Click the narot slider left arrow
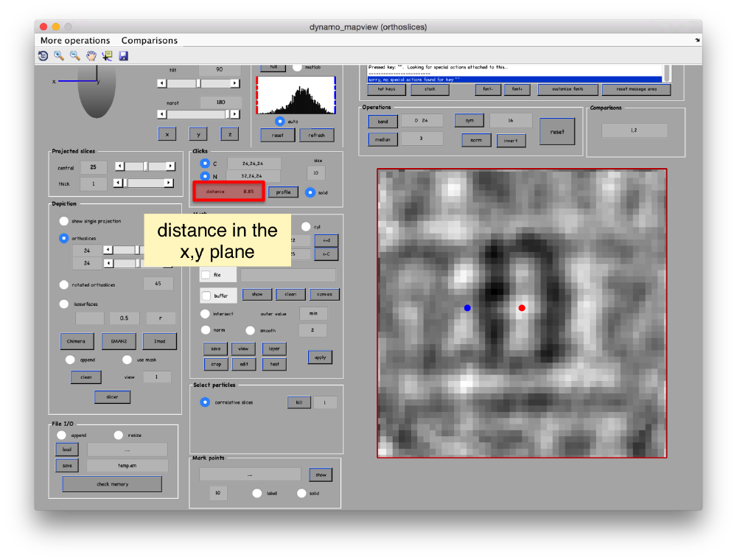Viewport: 737px width, 560px height. (161, 114)
